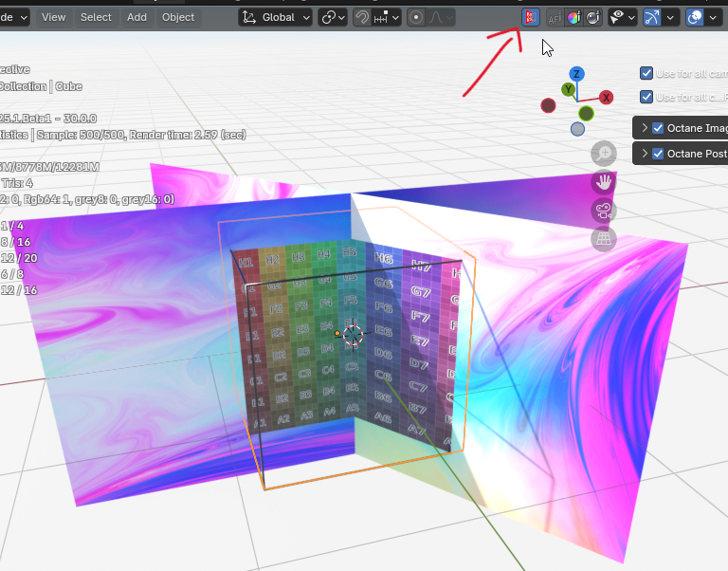This screenshot has width=728, height=571.
Task: Toggle the camera view button
Action: coord(604,211)
